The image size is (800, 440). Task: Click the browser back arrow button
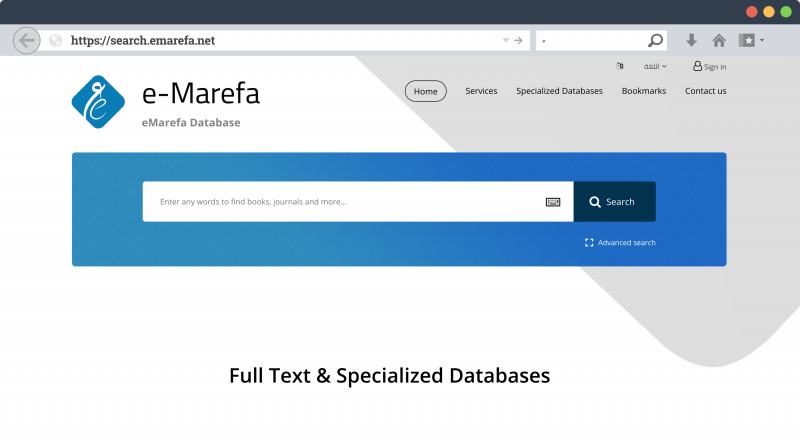coord(27,41)
